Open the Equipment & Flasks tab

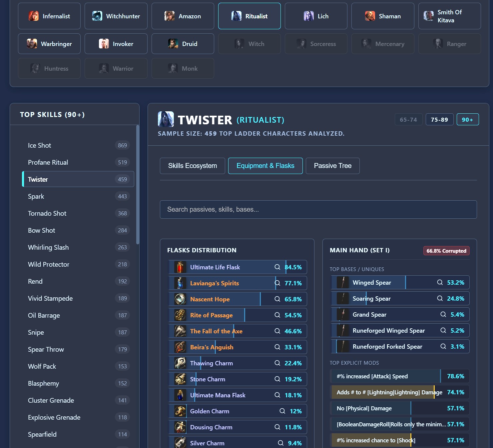(265, 166)
